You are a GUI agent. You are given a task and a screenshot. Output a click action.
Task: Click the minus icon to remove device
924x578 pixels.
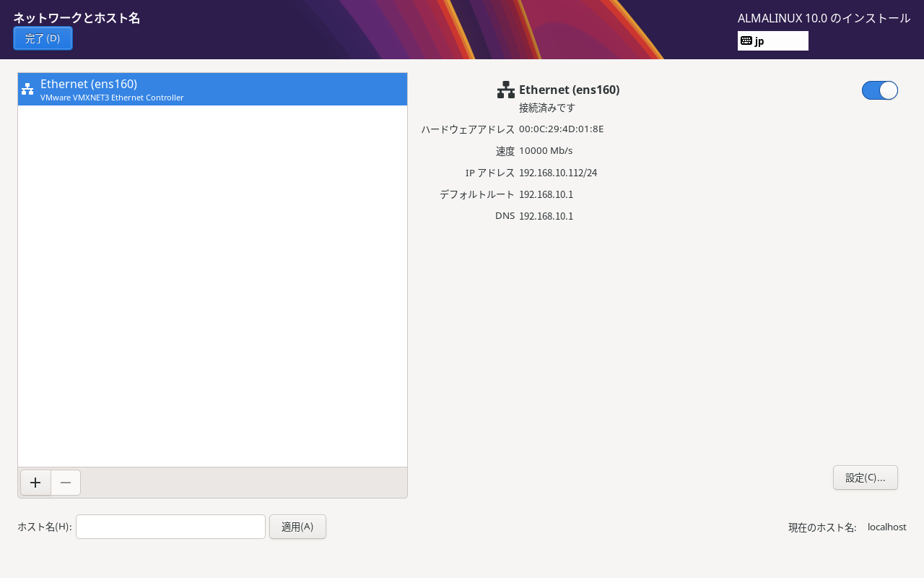66,483
